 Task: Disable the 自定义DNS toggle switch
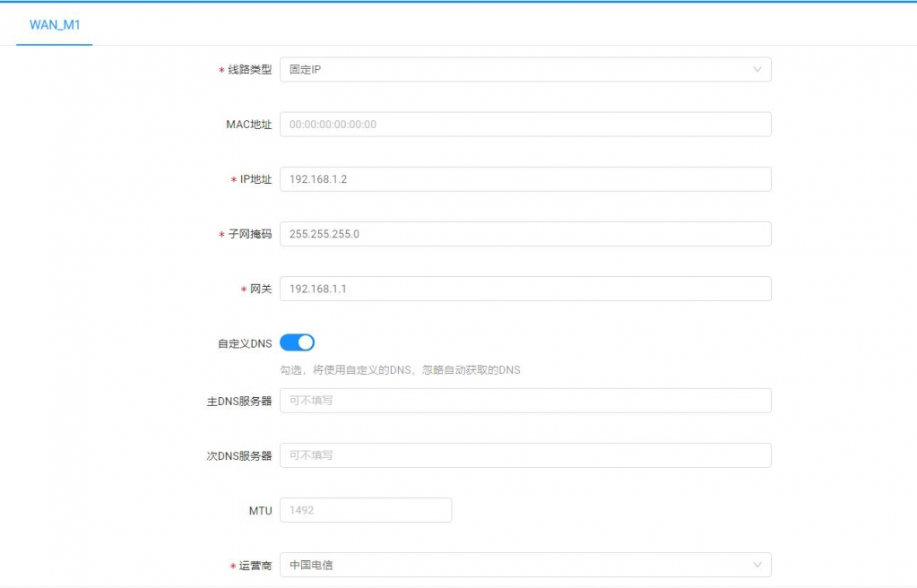(x=297, y=342)
